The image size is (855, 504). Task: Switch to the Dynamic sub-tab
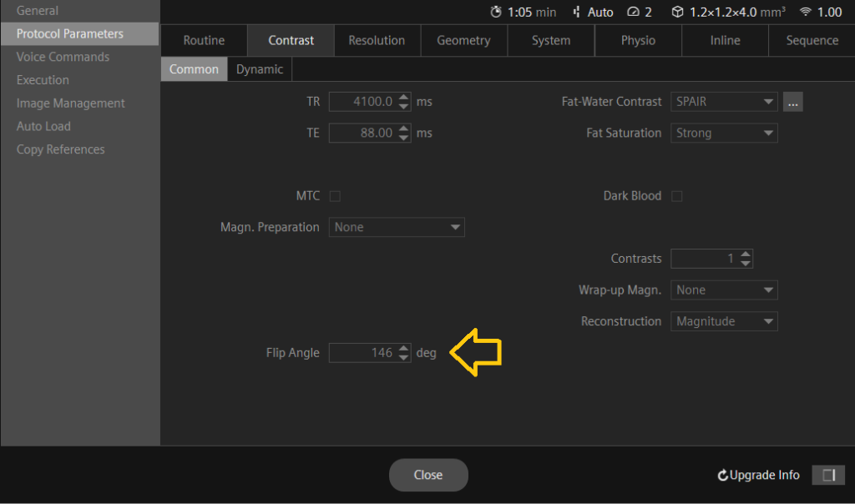[259, 69]
